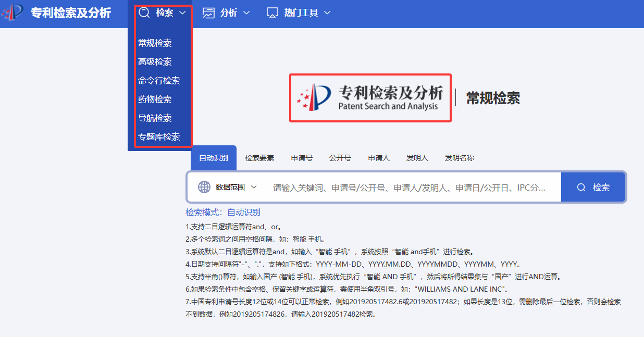
Task: Expand the 分析 menu chevron
Action: [x=246, y=13]
